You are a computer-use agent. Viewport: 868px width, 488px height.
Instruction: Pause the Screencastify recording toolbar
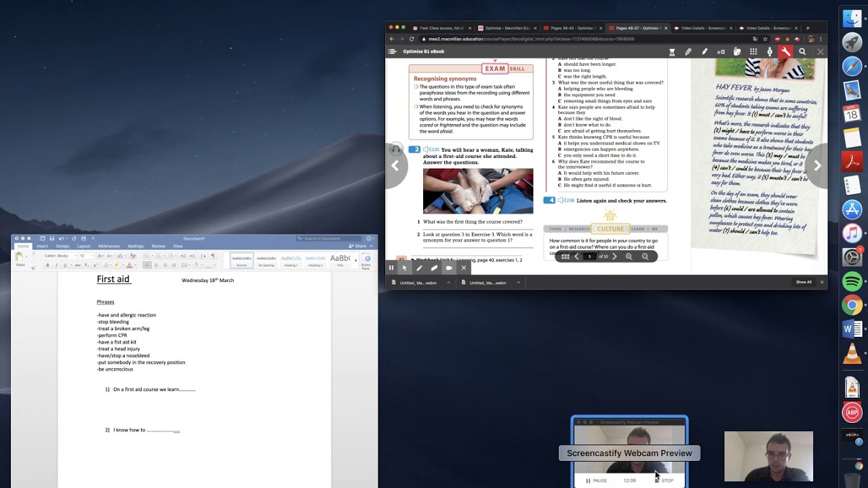[391, 268]
